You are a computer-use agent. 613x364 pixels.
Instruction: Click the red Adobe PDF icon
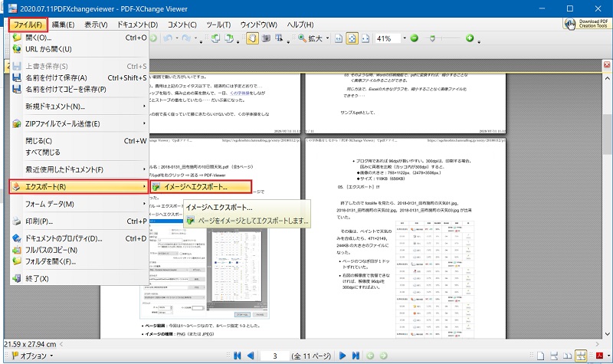point(599,356)
